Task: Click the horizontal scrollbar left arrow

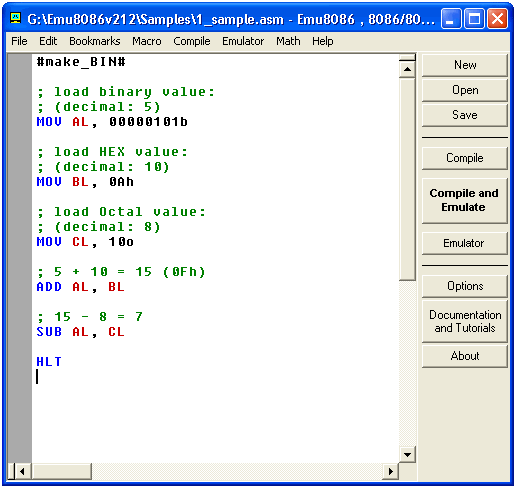Action: pyautogui.click(x=22, y=471)
